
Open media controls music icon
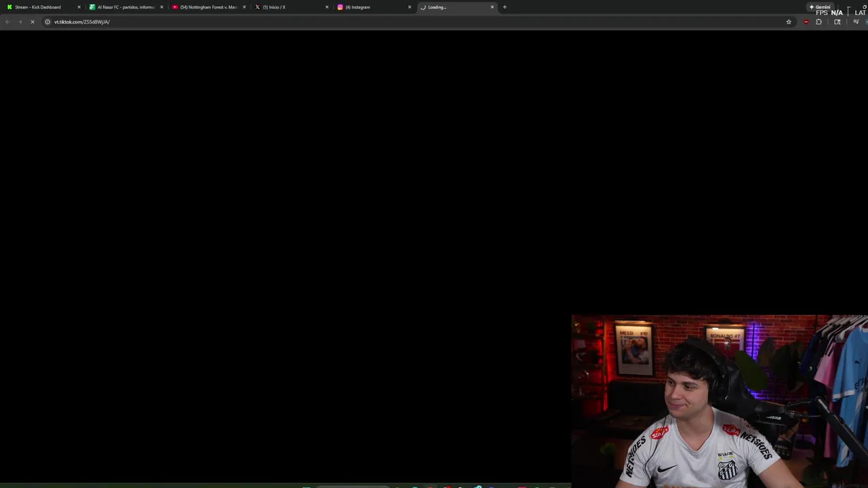tap(856, 22)
